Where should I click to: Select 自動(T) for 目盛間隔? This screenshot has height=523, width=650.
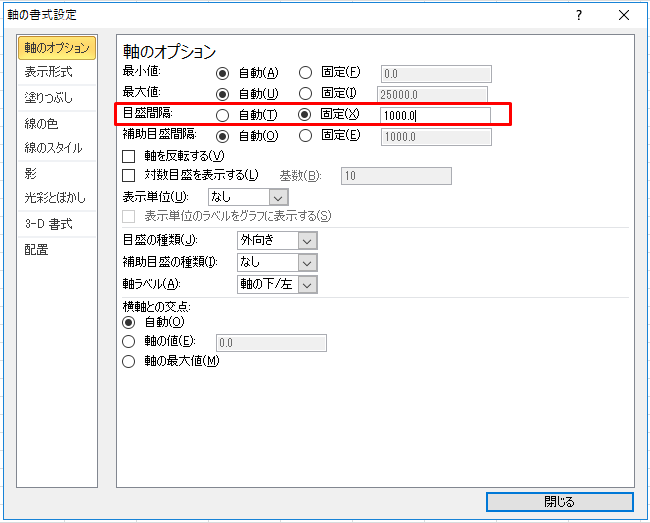point(223,115)
